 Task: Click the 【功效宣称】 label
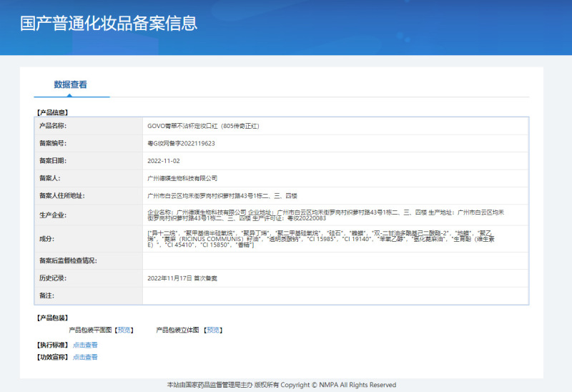(x=52, y=357)
